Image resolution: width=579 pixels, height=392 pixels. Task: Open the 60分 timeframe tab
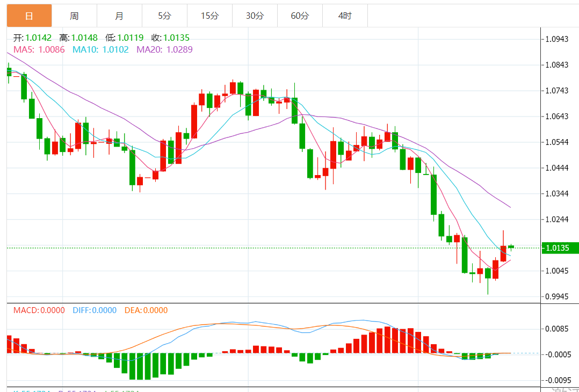[x=300, y=16]
